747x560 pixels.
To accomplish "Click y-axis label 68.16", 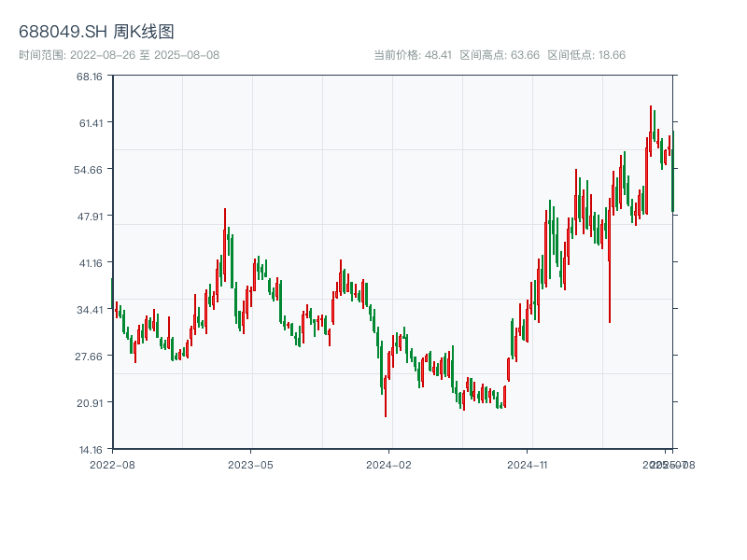I will [x=90, y=77].
